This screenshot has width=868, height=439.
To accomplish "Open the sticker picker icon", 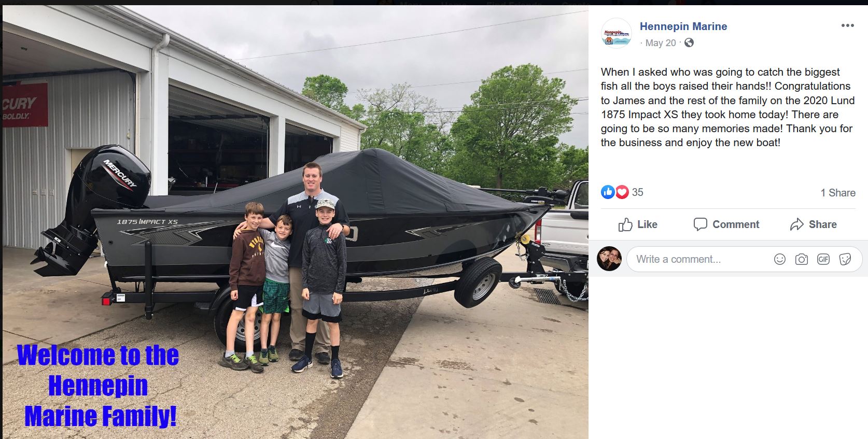I will pos(845,259).
